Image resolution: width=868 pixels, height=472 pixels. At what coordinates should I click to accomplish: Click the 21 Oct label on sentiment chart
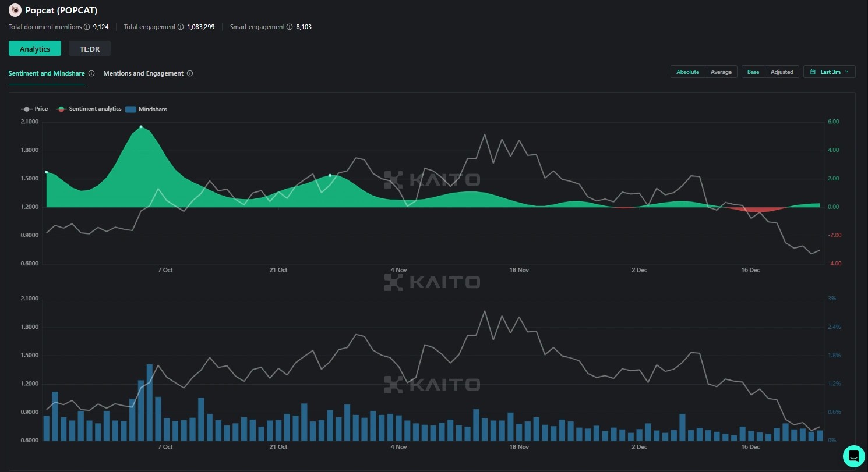pyautogui.click(x=278, y=270)
